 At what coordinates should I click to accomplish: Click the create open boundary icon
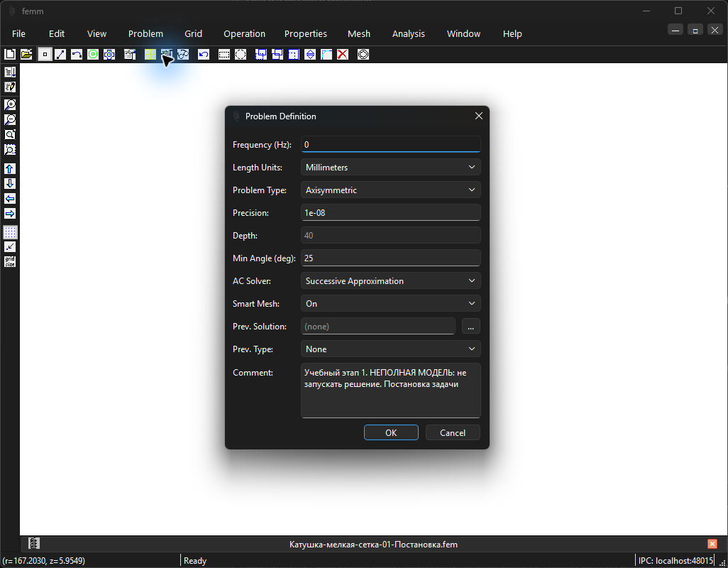tap(363, 55)
